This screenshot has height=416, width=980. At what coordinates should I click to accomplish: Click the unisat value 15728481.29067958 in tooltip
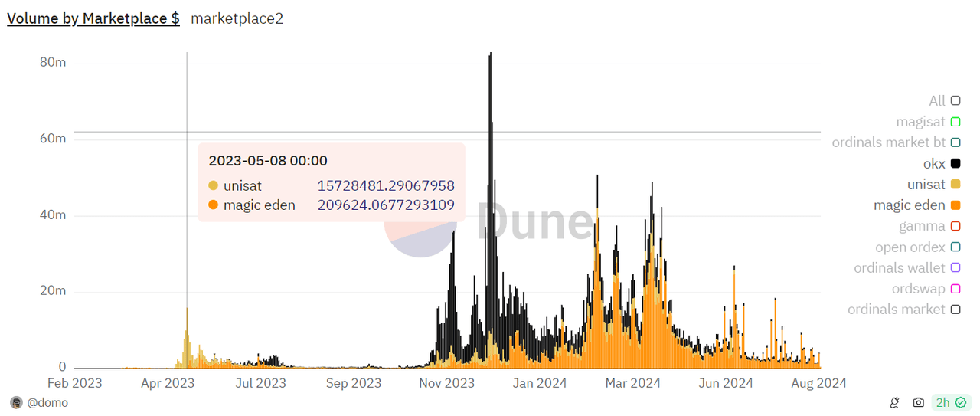[x=386, y=185]
